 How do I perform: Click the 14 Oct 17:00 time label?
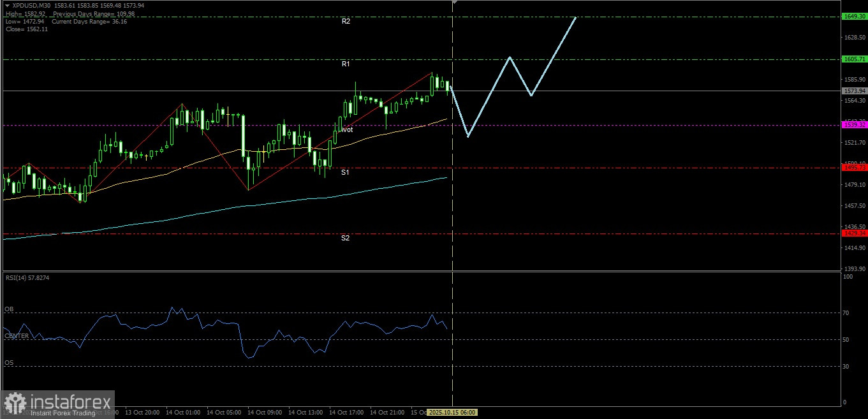[346, 413]
